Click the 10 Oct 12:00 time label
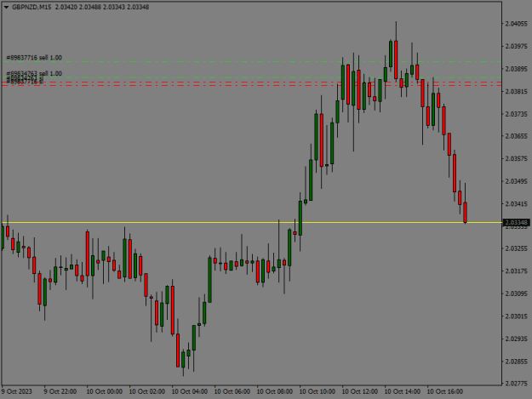Viewport: 532px width, 399px height. (360, 391)
